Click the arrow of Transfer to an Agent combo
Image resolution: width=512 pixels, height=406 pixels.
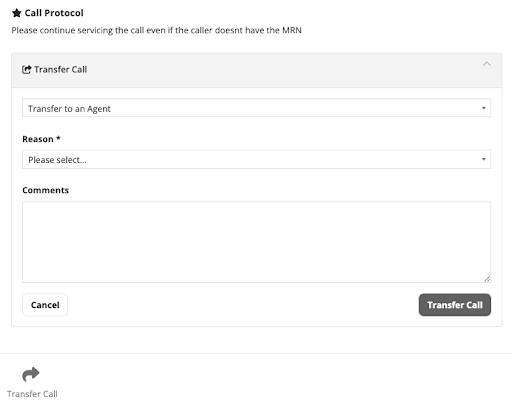(x=483, y=108)
